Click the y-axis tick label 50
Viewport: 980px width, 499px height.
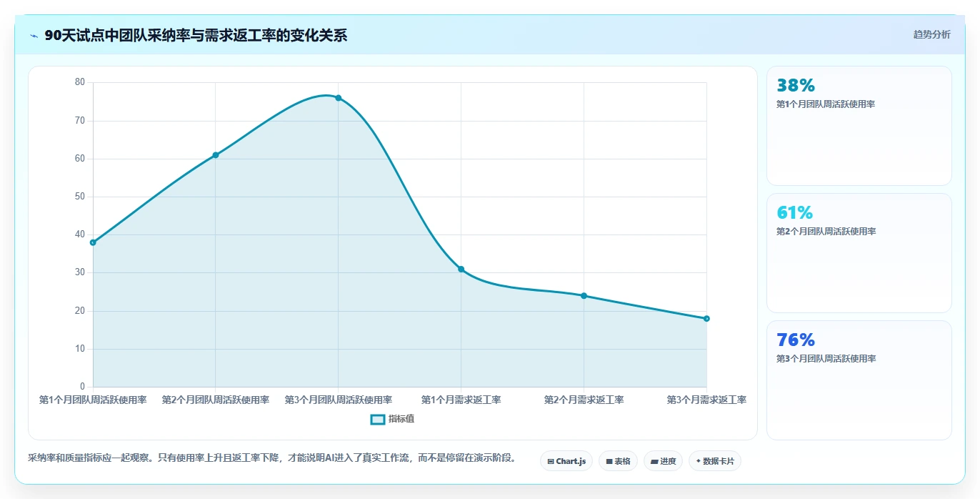click(x=79, y=197)
